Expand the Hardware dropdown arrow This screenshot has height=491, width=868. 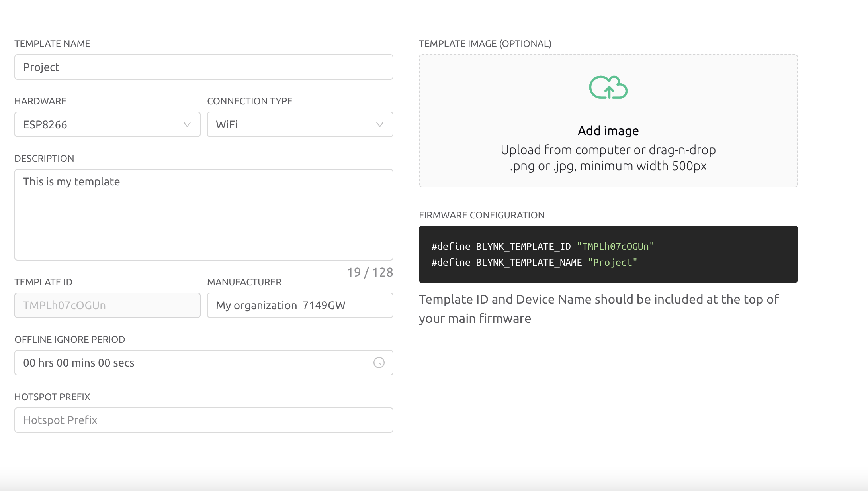point(187,124)
